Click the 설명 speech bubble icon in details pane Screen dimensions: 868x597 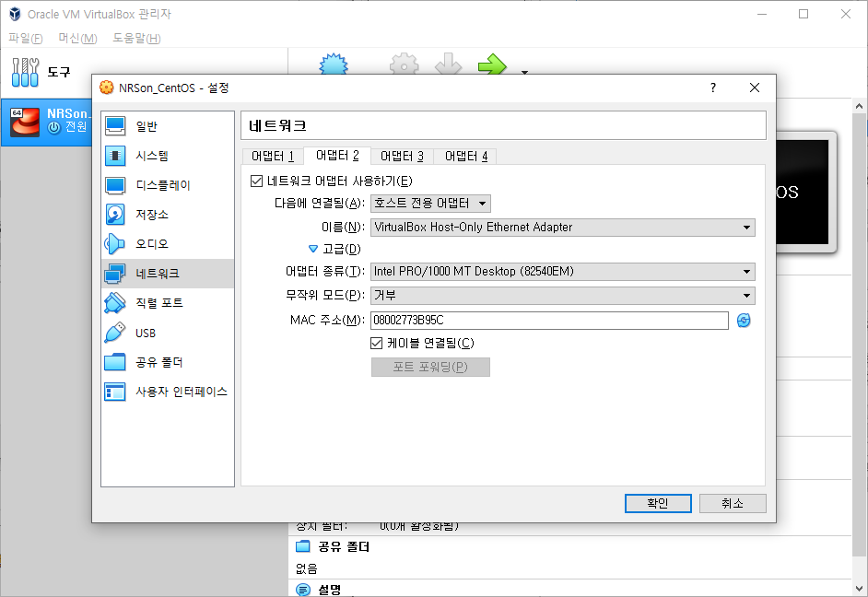303,590
